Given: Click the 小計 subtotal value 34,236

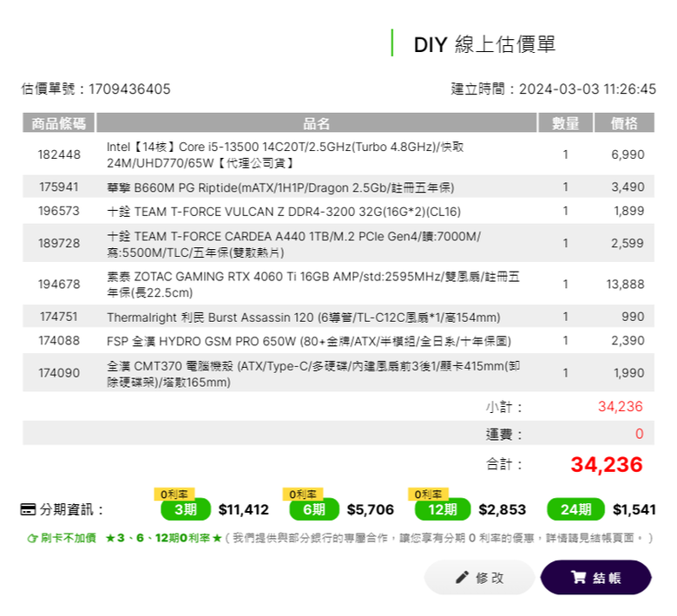Looking at the screenshot, I should point(621,406).
